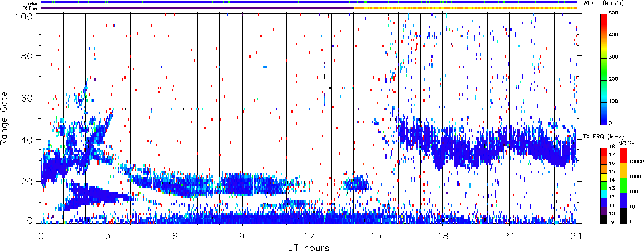Click x-axis tick label "15" on UT hours axis
Screen dimensions: 644x251
click(x=376, y=236)
